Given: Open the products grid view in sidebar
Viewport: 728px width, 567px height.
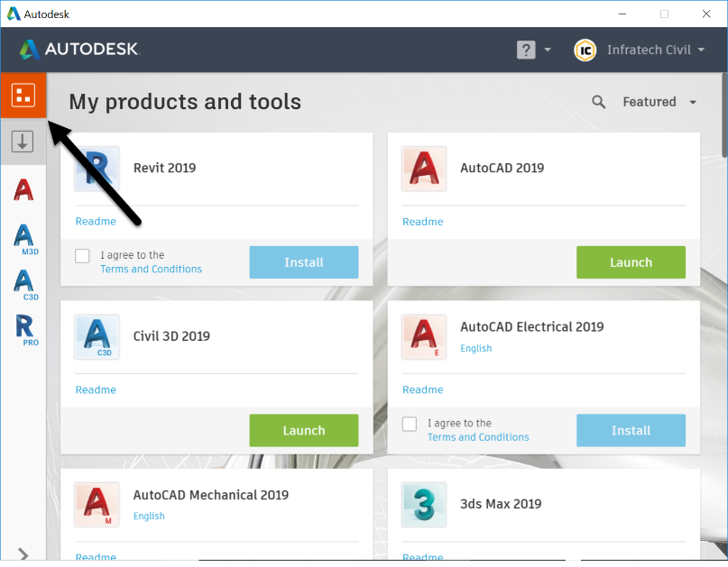Looking at the screenshot, I should click(x=23, y=96).
